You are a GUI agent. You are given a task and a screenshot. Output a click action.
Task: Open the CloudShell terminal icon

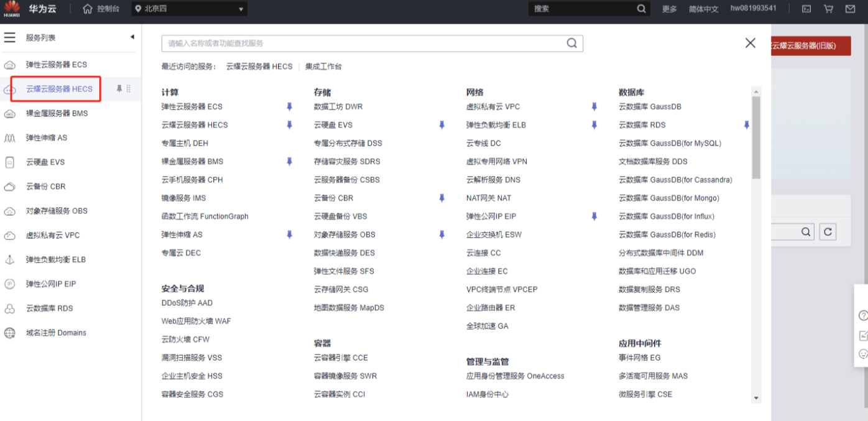[806, 9]
